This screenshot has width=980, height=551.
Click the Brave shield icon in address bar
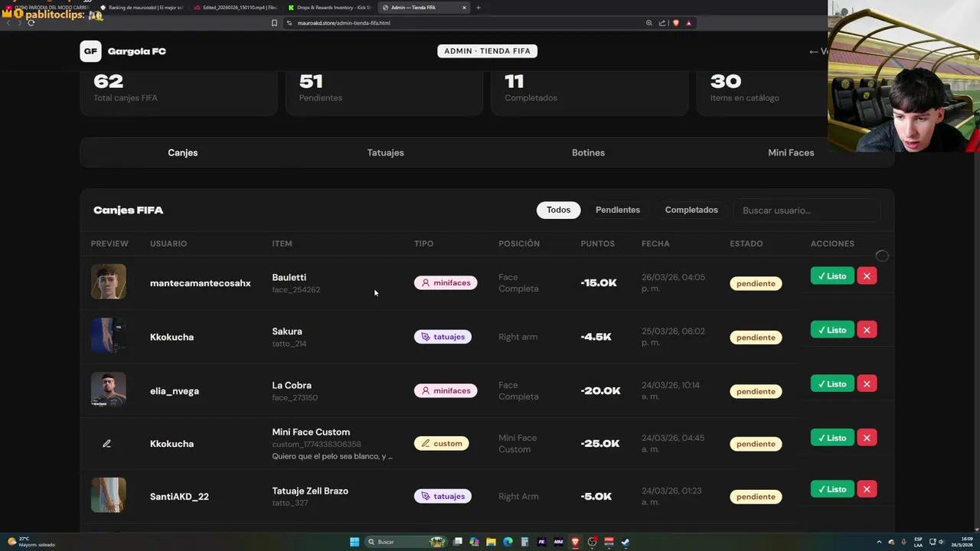pos(676,23)
